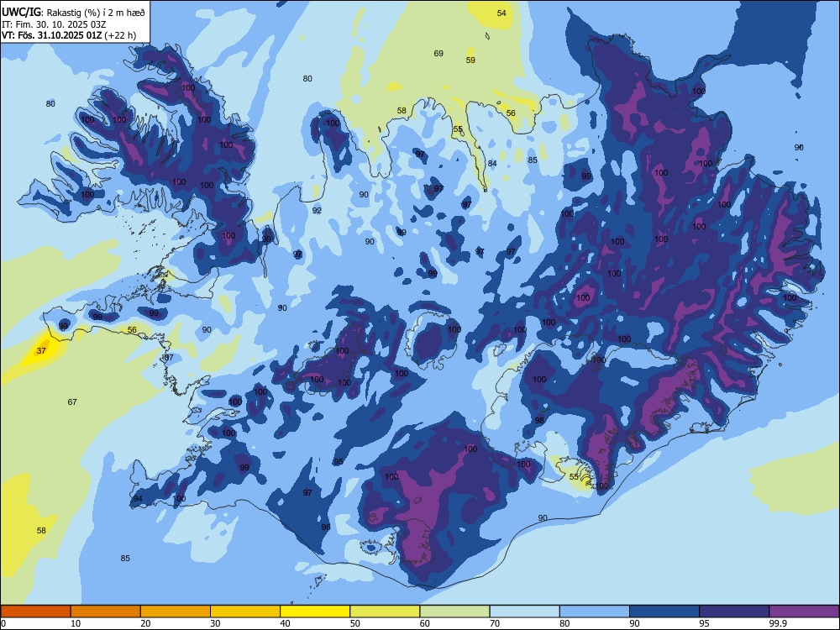Click the 30–40 amber legend swatch

[245, 612]
